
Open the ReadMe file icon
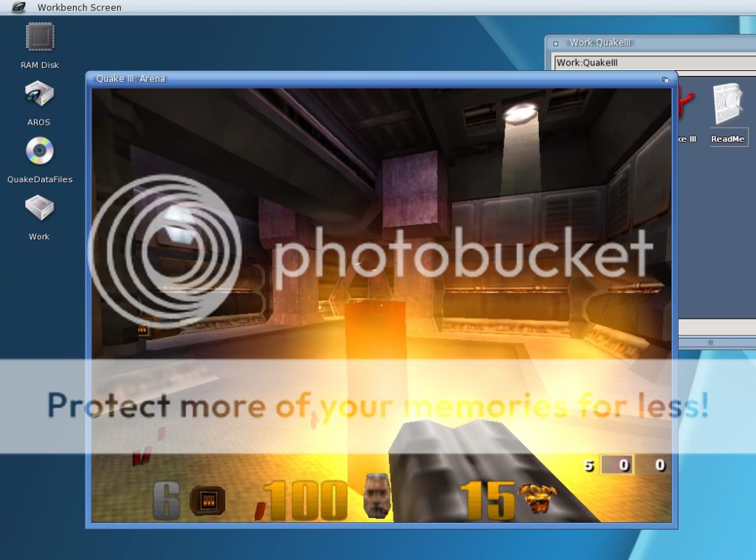(x=728, y=107)
